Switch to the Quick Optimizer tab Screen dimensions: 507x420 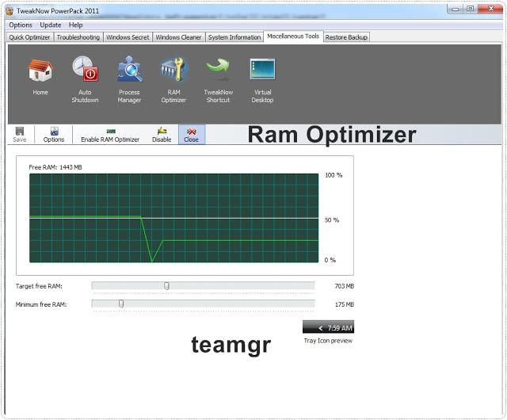[30, 37]
